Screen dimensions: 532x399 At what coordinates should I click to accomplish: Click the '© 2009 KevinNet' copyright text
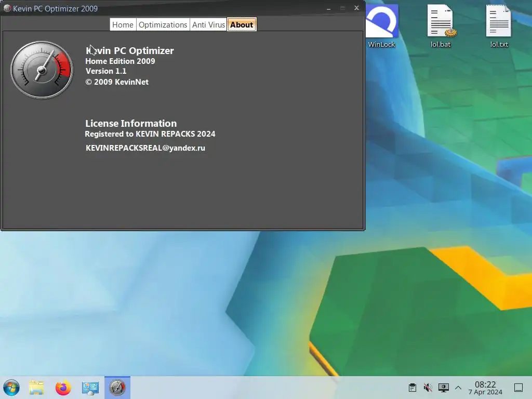pyautogui.click(x=117, y=82)
